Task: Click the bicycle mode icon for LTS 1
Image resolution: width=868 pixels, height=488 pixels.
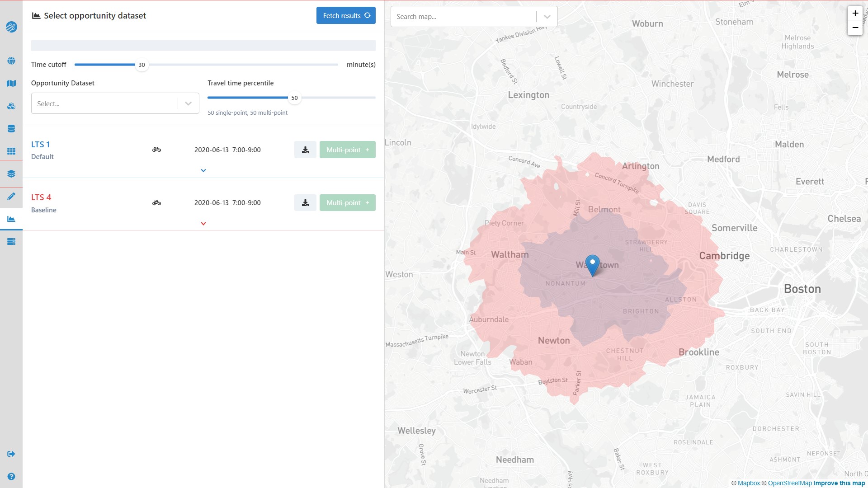Action: coord(156,149)
